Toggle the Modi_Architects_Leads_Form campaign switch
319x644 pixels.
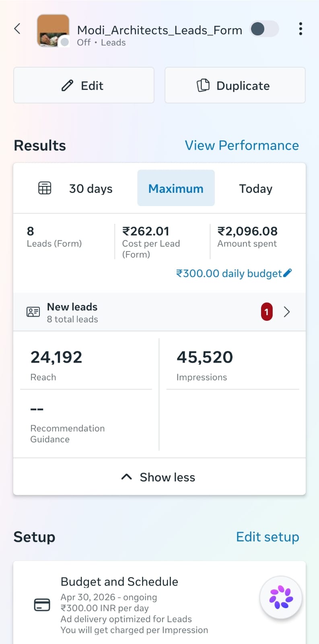[264, 29]
